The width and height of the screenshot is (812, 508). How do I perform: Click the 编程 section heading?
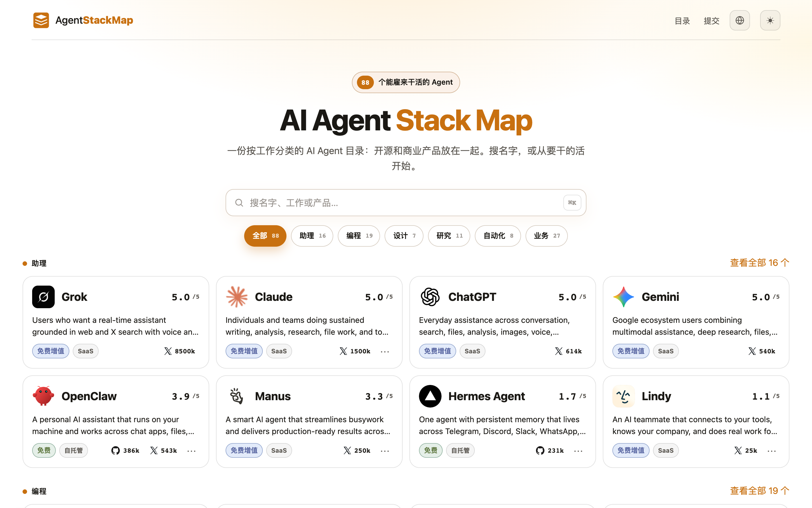click(x=39, y=492)
